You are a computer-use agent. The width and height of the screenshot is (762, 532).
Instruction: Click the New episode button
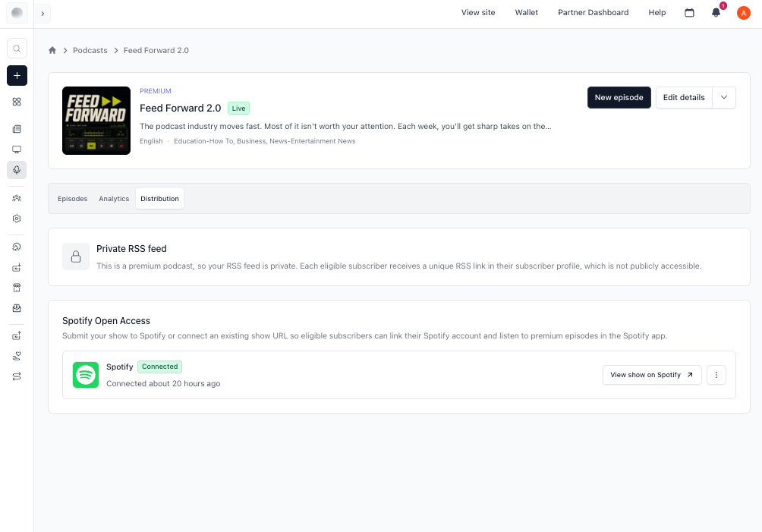619,98
